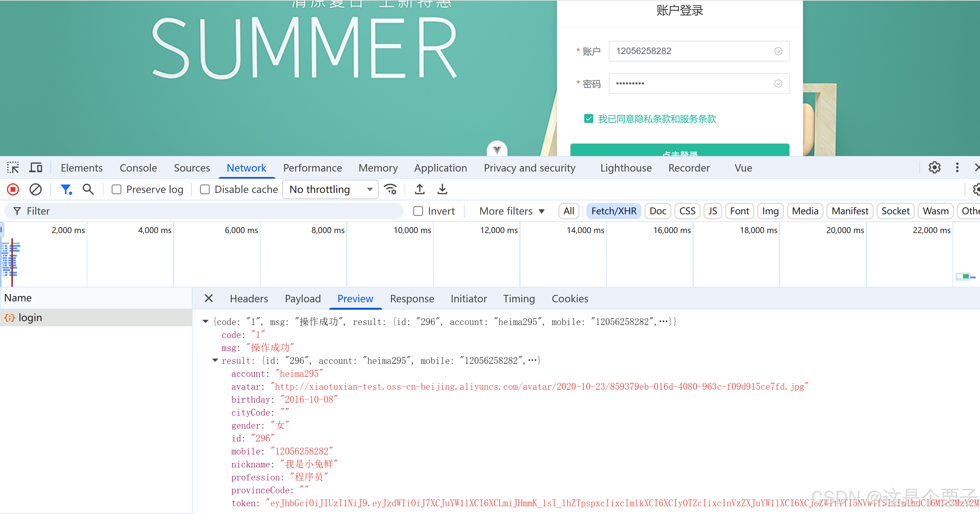Click the stop recording network log icon
This screenshot has width=980, height=514.
pos(13,189)
